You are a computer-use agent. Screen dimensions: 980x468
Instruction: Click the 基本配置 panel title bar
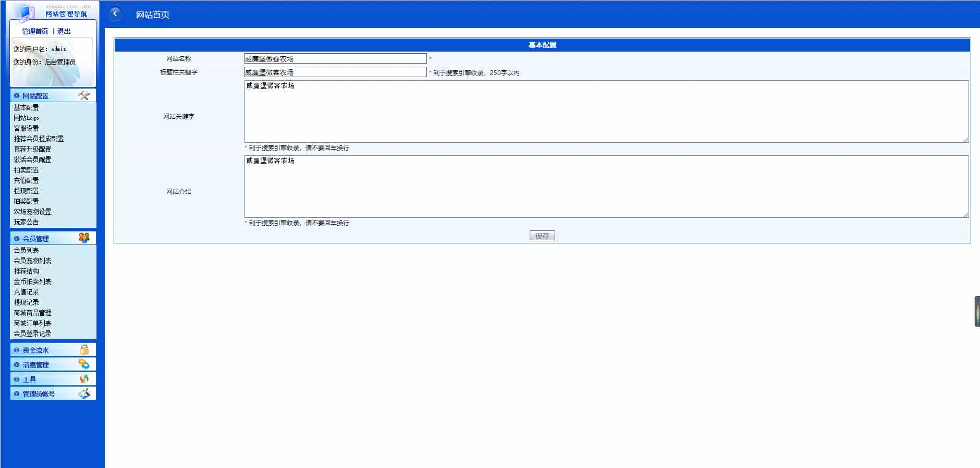point(542,45)
